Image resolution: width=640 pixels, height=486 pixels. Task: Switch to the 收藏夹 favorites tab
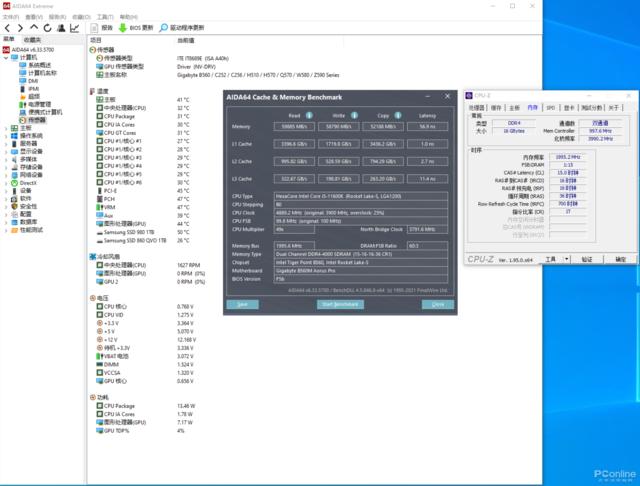click(x=32, y=40)
